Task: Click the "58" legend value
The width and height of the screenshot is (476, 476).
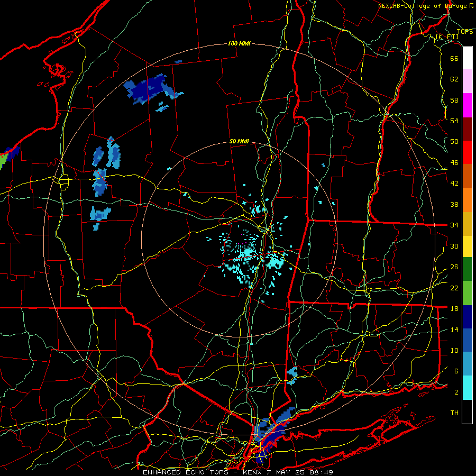Action: pos(454,100)
